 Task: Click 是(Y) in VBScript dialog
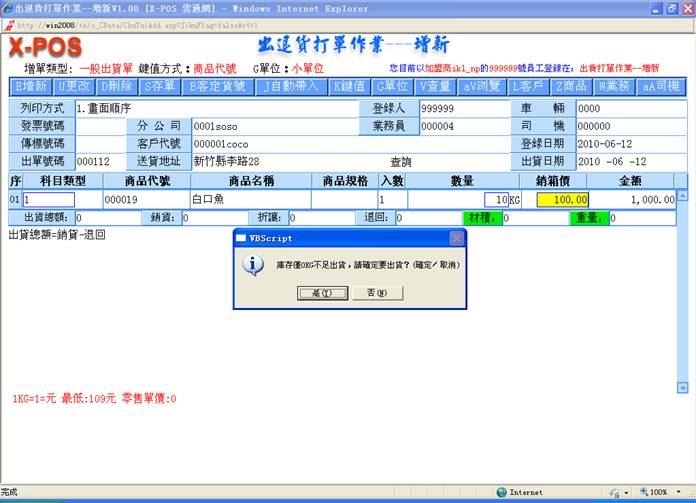coord(322,293)
